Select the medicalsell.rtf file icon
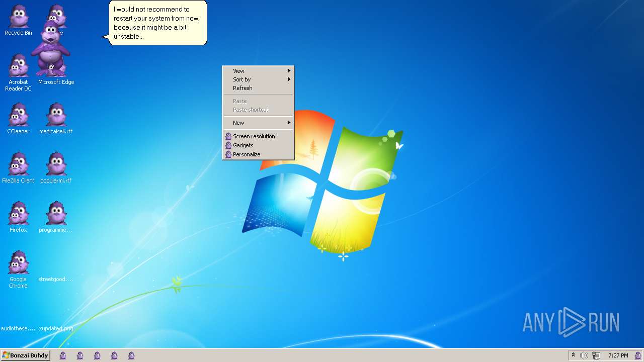This screenshot has height=362, width=644. tap(56, 119)
